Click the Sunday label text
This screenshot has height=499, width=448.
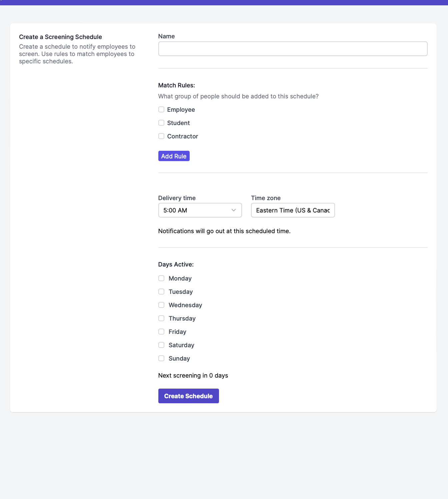pyautogui.click(x=179, y=359)
